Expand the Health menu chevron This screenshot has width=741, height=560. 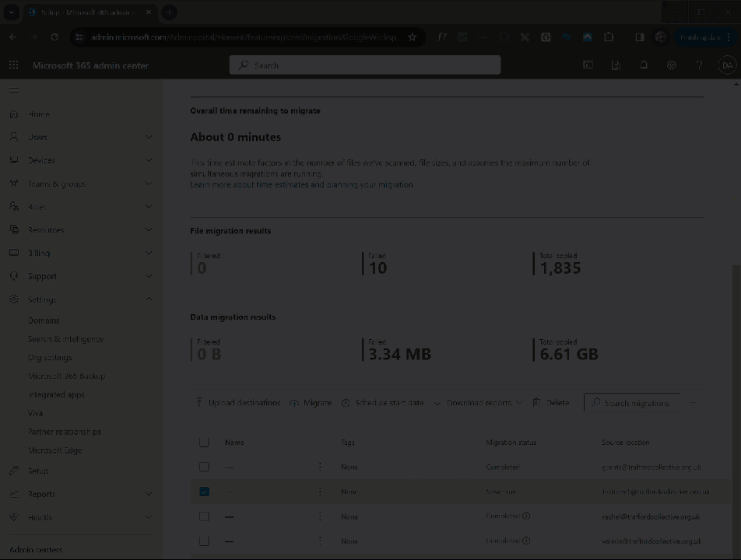pyautogui.click(x=149, y=517)
